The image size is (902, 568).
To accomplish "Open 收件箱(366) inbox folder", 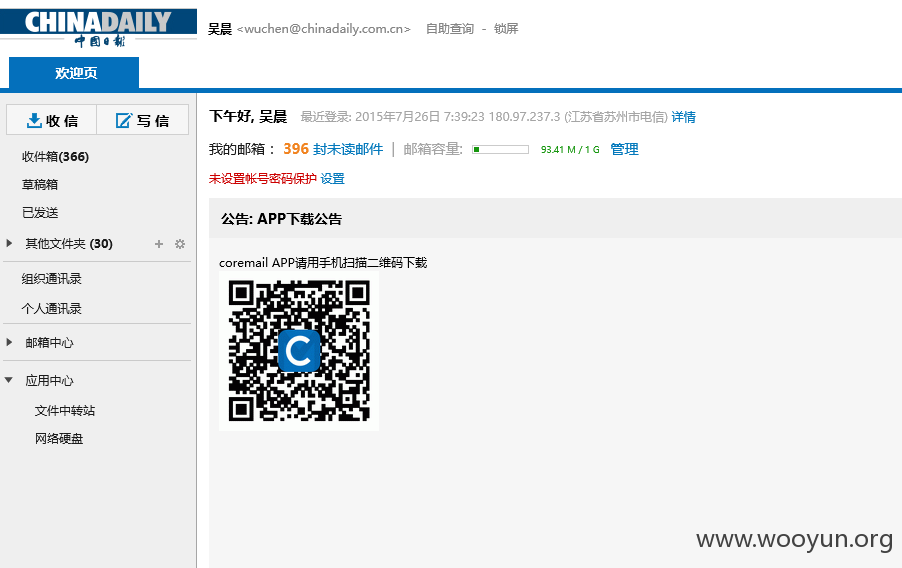I will pos(55,157).
